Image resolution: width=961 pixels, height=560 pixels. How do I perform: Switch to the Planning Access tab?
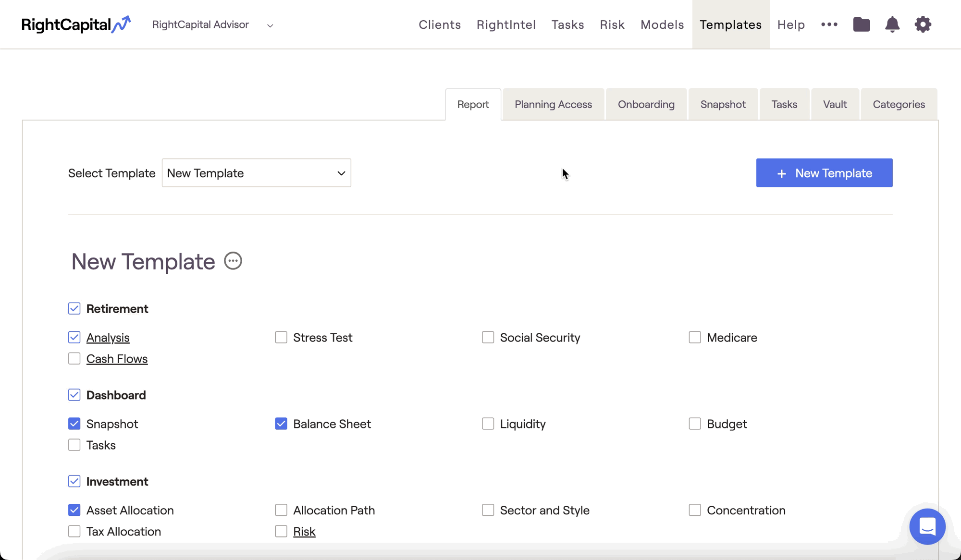click(x=554, y=104)
